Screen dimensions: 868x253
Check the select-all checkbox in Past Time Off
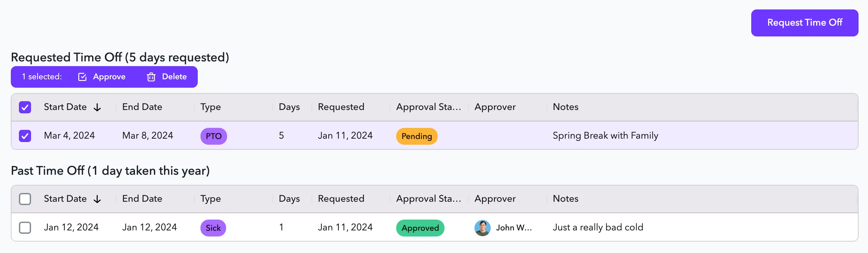[x=25, y=199]
